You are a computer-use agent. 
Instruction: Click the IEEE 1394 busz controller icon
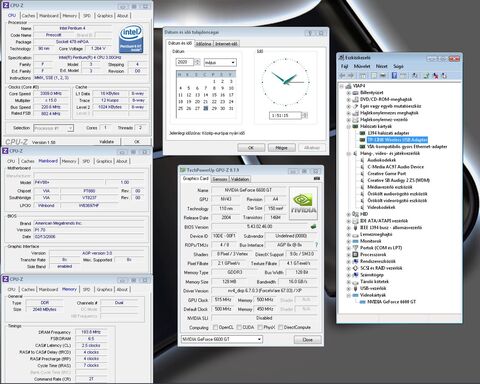(x=355, y=227)
